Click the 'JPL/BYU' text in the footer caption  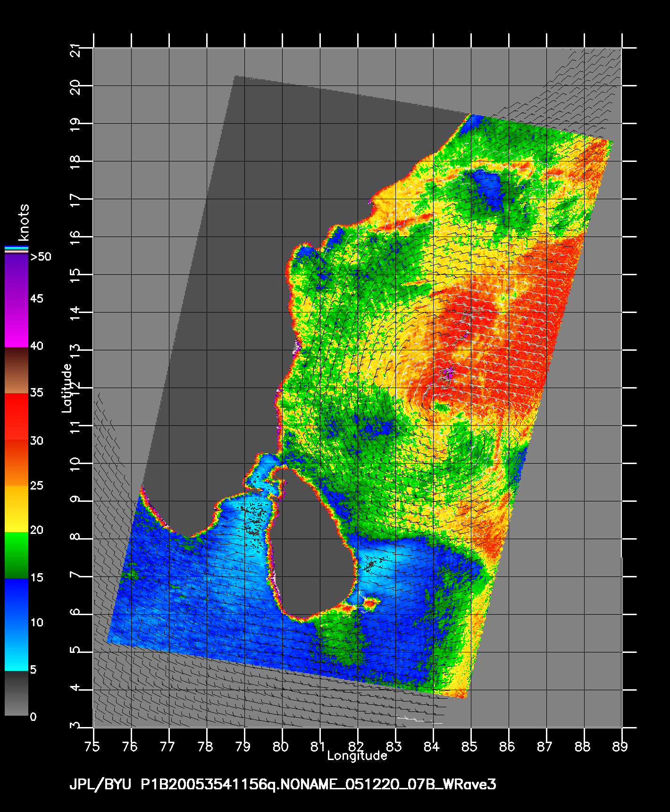(100, 785)
